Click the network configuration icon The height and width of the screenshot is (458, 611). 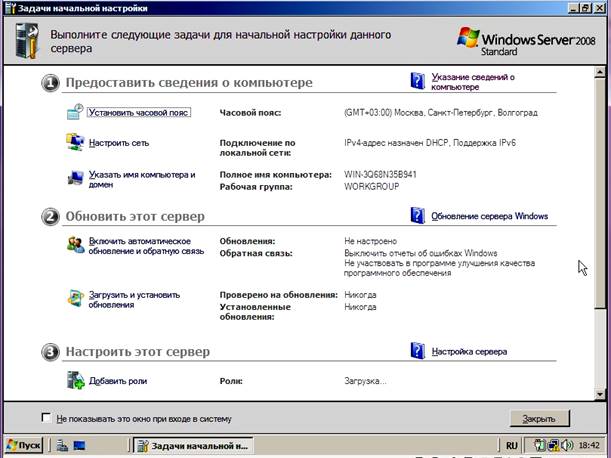tap(75, 142)
